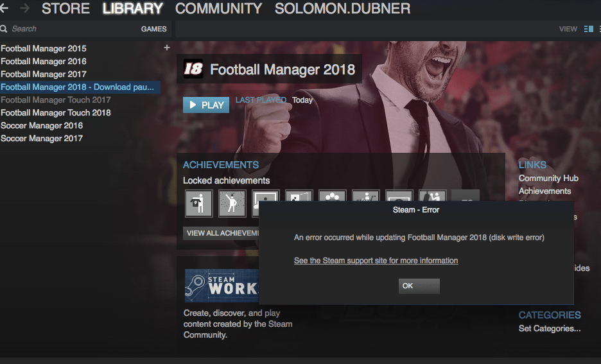Click the Football Manager 2018 game logo icon
Viewport: 601px width, 364px height.
click(193, 69)
